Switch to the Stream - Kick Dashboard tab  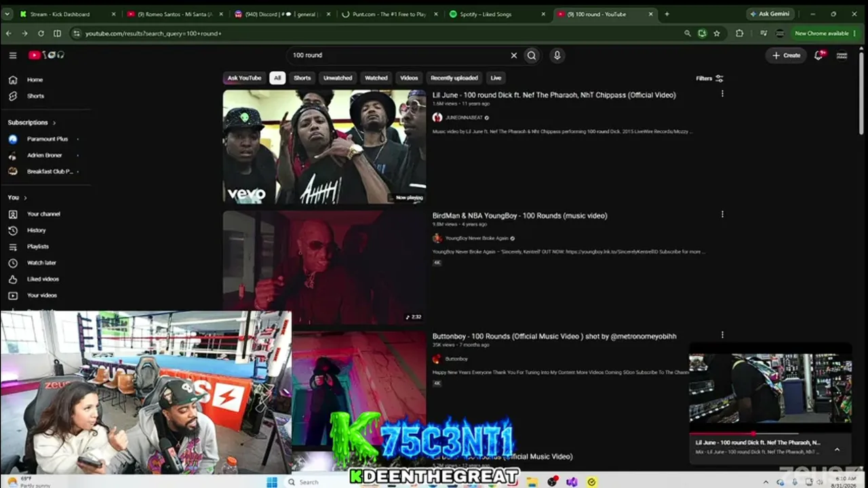point(67,14)
